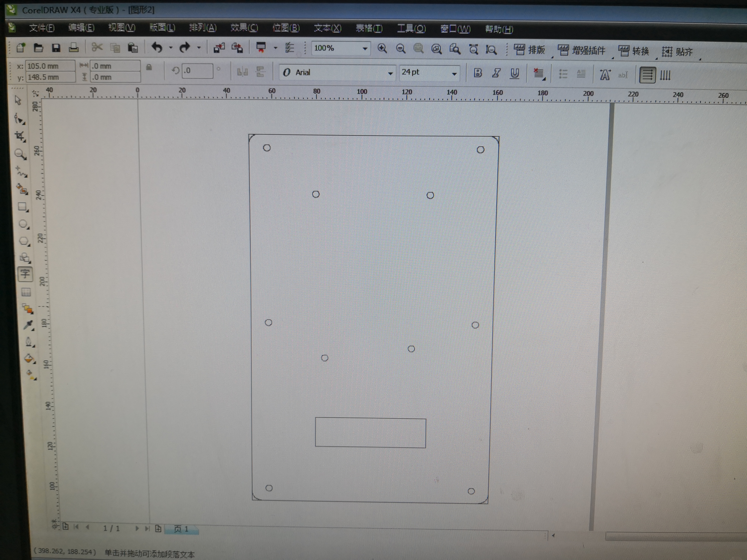747x560 pixels.
Task: Click the Export icon
Action: click(x=237, y=48)
